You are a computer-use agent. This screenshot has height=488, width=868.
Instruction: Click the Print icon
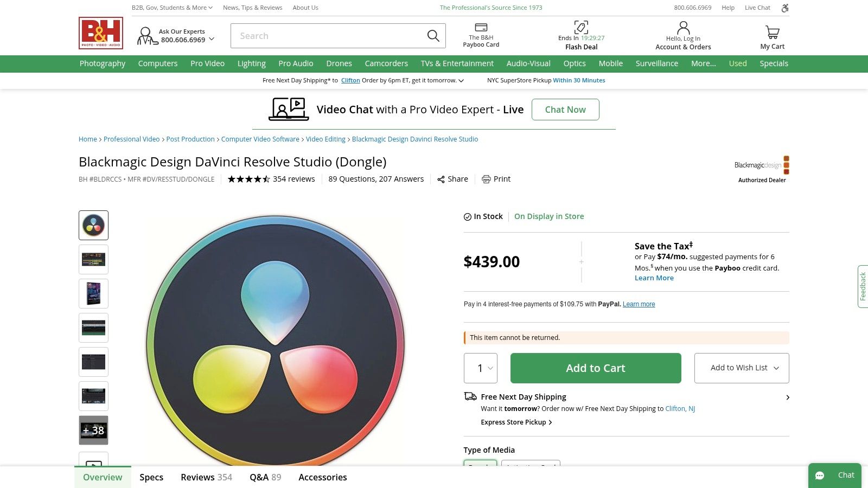point(487,179)
